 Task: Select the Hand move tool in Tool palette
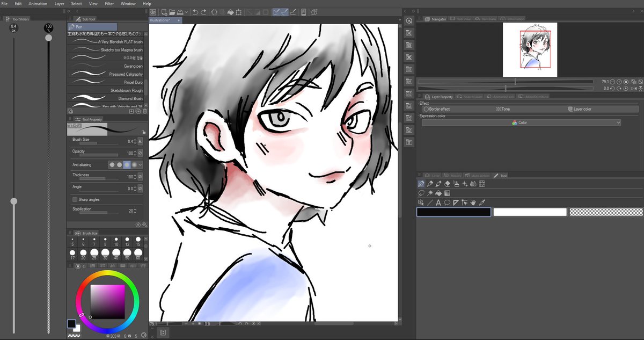[x=473, y=202]
